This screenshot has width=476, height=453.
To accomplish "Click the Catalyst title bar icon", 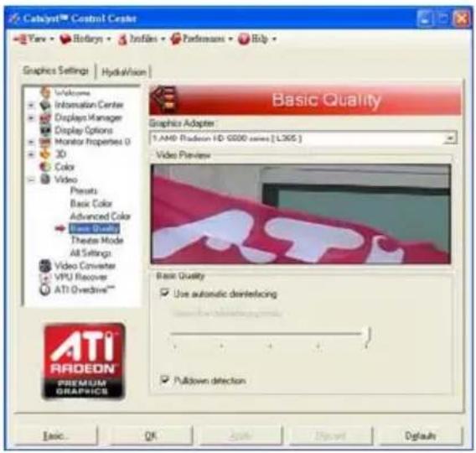I will coord(14,18).
